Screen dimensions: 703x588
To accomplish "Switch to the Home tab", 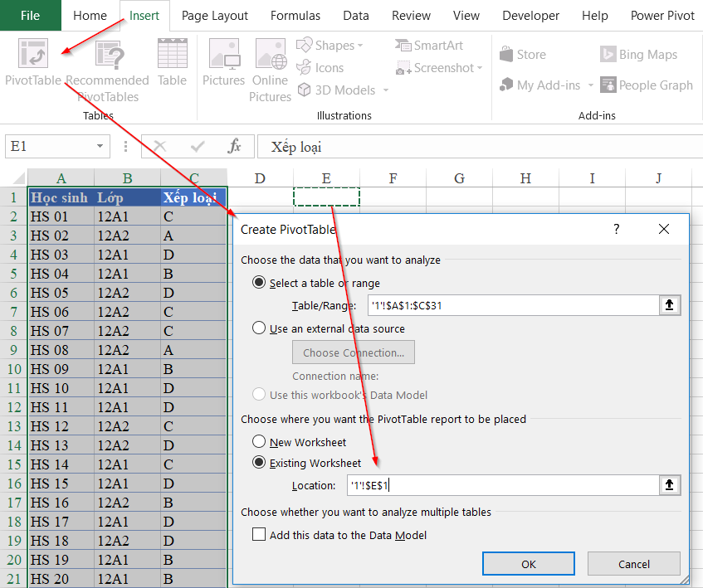I will [x=90, y=15].
